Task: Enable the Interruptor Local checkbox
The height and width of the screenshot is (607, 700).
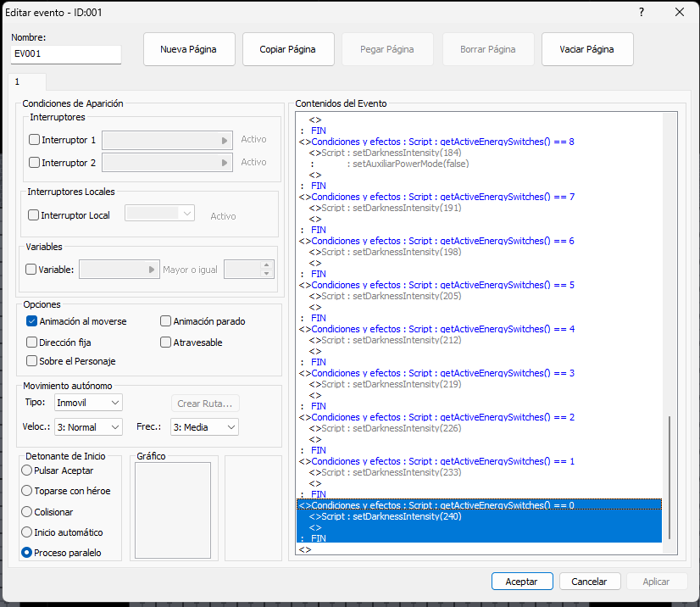Action: [x=35, y=215]
